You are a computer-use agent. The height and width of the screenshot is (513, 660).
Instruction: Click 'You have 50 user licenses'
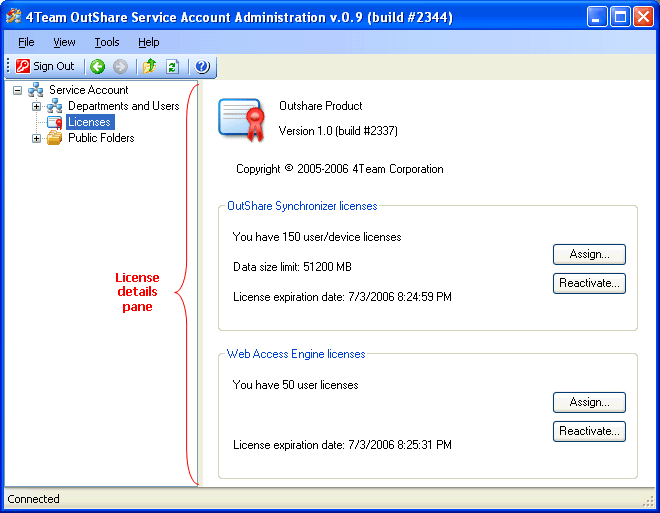pyautogui.click(x=295, y=385)
